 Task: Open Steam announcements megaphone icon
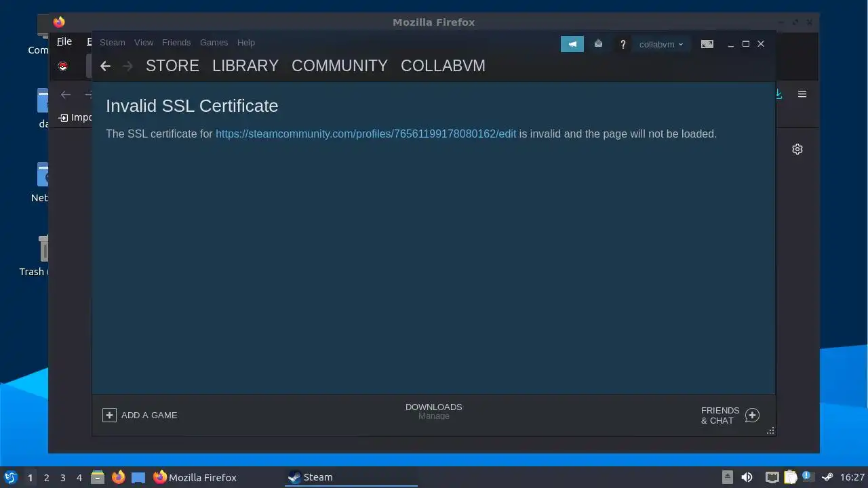coord(572,44)
